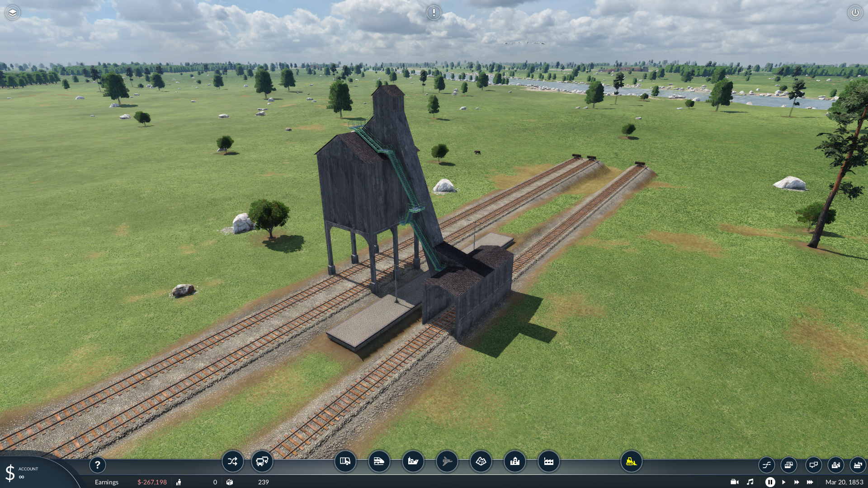Open the track upgrade tool icon

767,465
